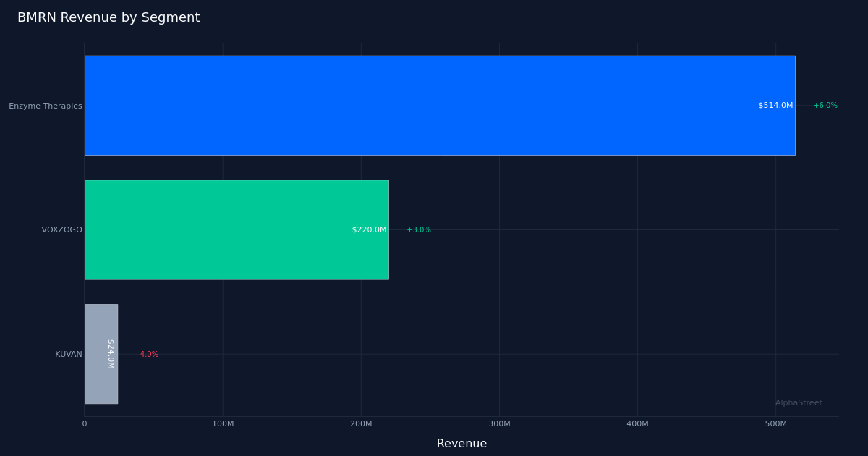
Task: Click the gray KUVAN revenue bar
Action: pyautogui.click(x=101, y=354)
